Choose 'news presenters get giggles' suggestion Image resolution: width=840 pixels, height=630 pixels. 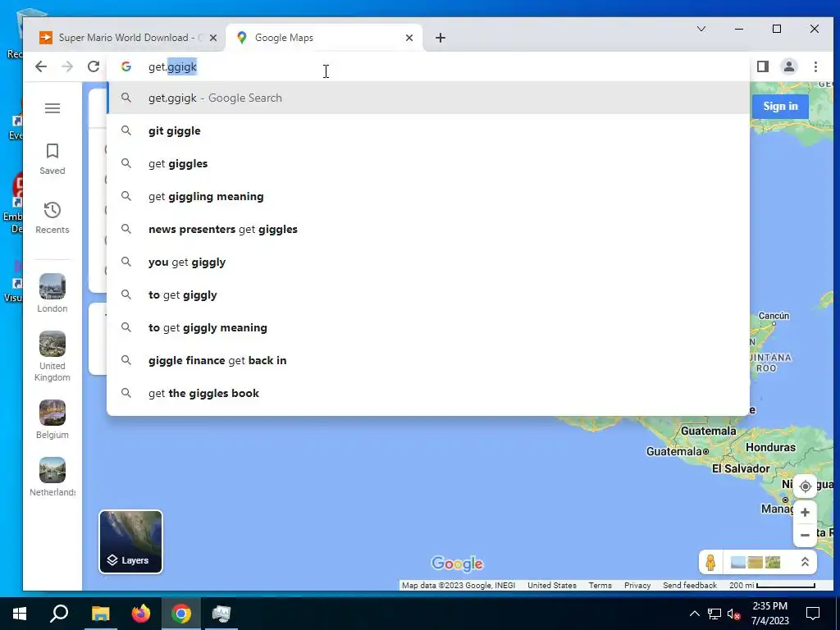(428, 230)
